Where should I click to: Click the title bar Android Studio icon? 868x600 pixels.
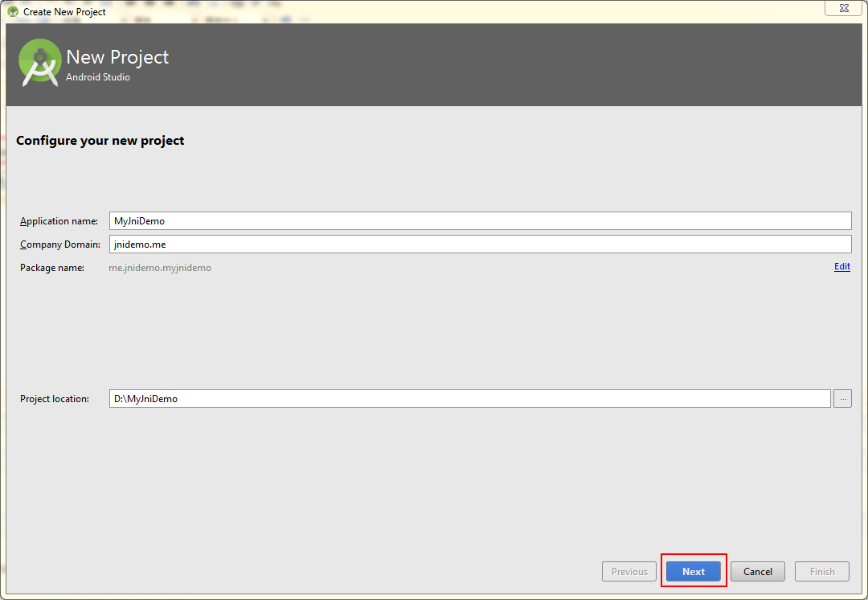pyautogui.click(x=13, y=11)
